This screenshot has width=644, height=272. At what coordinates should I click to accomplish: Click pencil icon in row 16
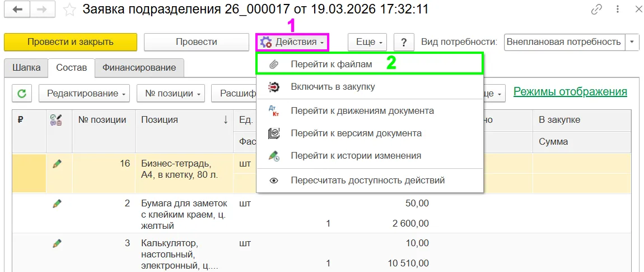point(58,164)
